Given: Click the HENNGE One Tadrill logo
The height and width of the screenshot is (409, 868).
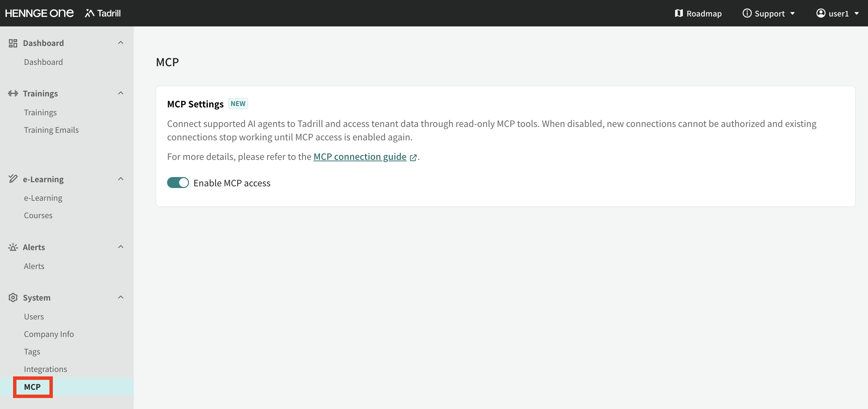Looking at the screenshot, I should point(63,13).
